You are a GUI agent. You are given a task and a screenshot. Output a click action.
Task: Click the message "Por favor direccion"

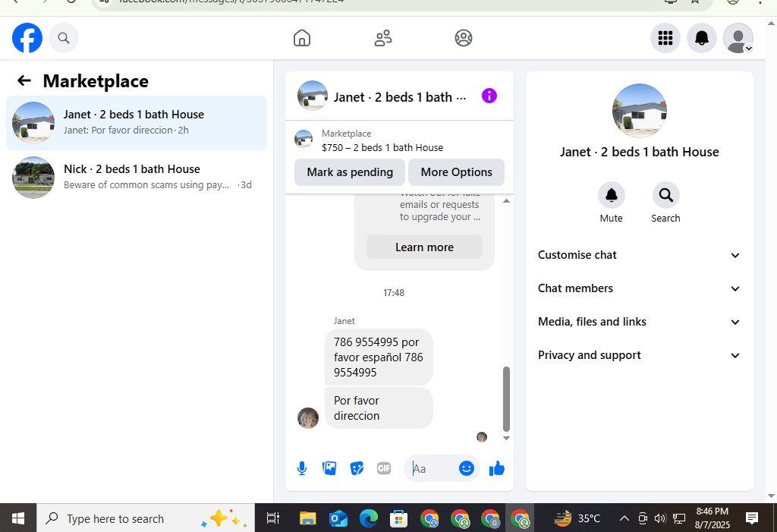click(379, 408)
